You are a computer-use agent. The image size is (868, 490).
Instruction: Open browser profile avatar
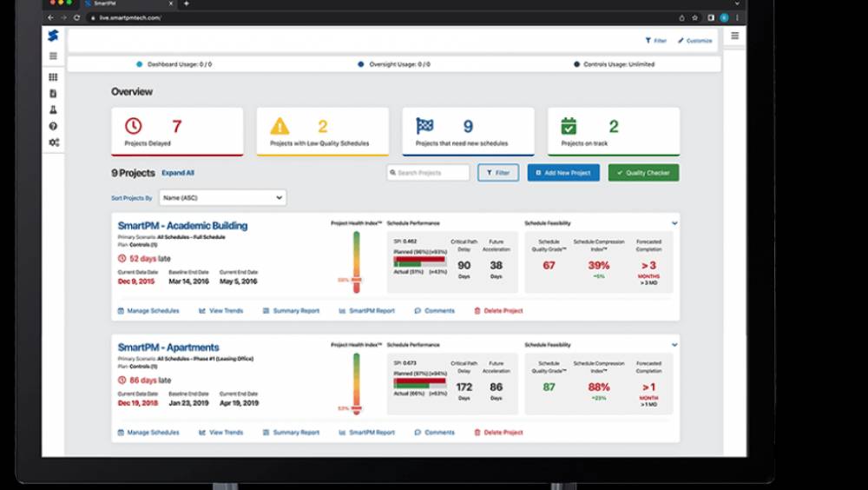[724, 17]
